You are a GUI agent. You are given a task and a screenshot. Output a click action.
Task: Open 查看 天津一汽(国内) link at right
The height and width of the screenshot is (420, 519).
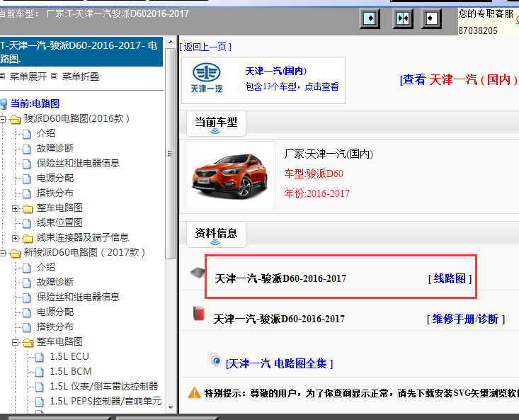coord(459,79)
